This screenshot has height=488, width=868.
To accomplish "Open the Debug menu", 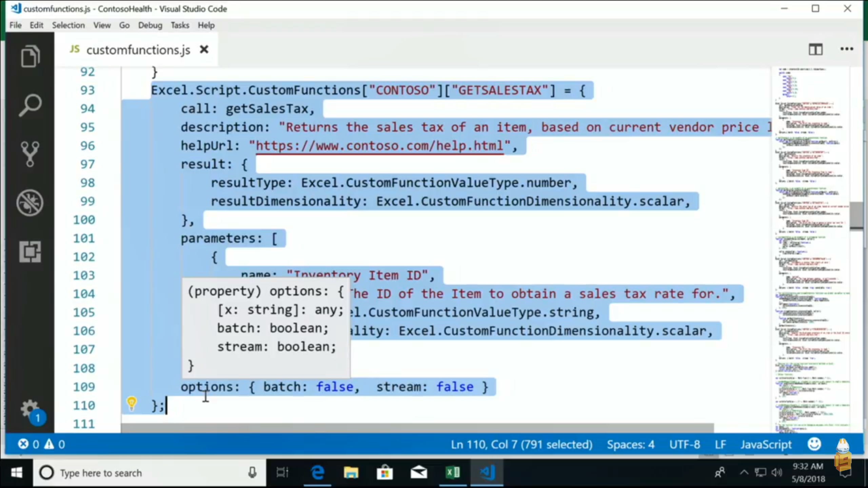I will [x=150, y=25].
